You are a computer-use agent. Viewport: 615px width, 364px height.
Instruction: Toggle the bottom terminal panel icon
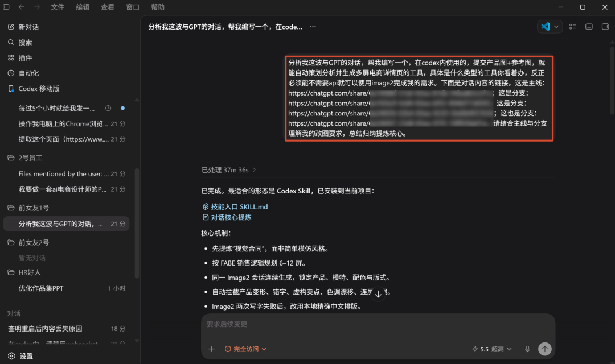tap(589, 27)
